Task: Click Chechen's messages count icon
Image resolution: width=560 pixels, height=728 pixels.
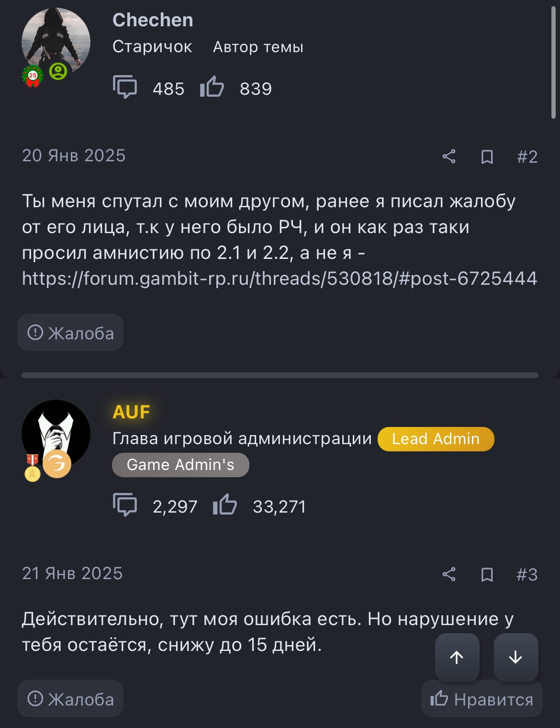Action: (125, 87)
